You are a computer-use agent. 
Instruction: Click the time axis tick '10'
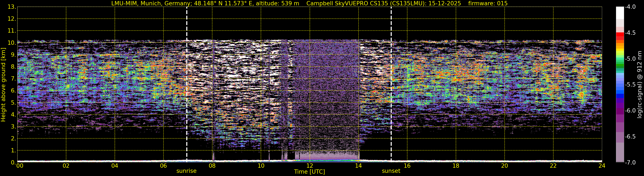[261, 166]
